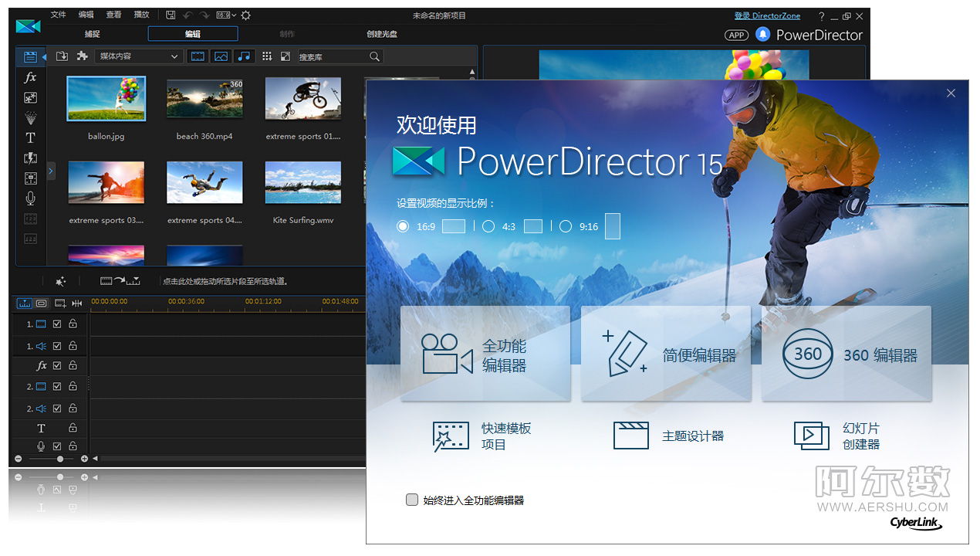Click the save project floppy icon
The image size is (980, 556).
pos(170,15)
